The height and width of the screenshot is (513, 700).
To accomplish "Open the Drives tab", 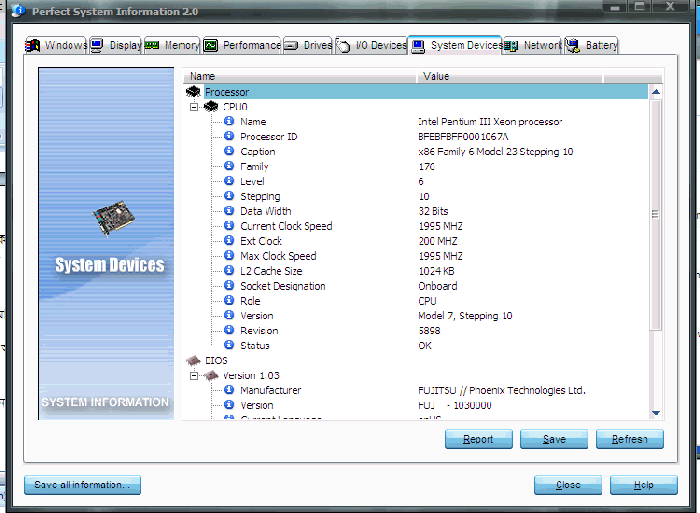I will click(308, 45).
